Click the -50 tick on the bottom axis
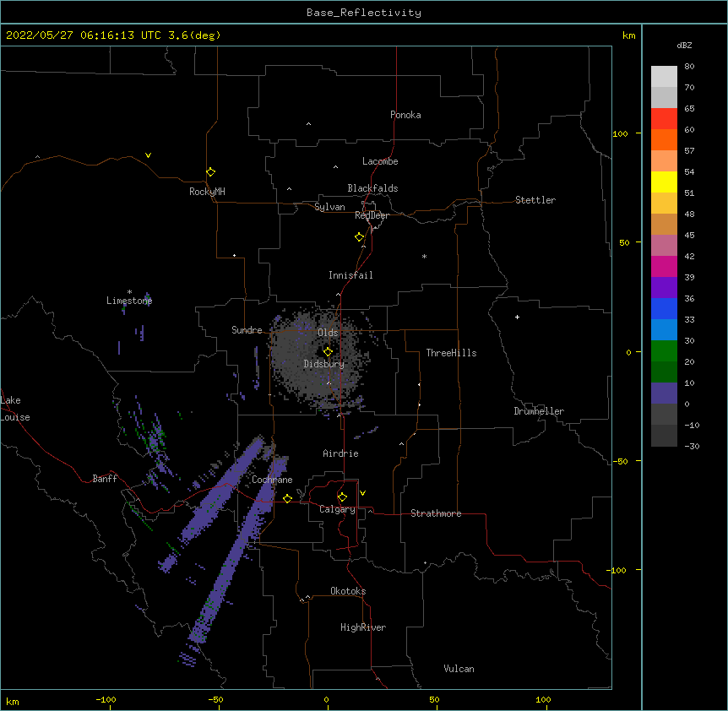The image size is (728, 711). coord(215,699)
